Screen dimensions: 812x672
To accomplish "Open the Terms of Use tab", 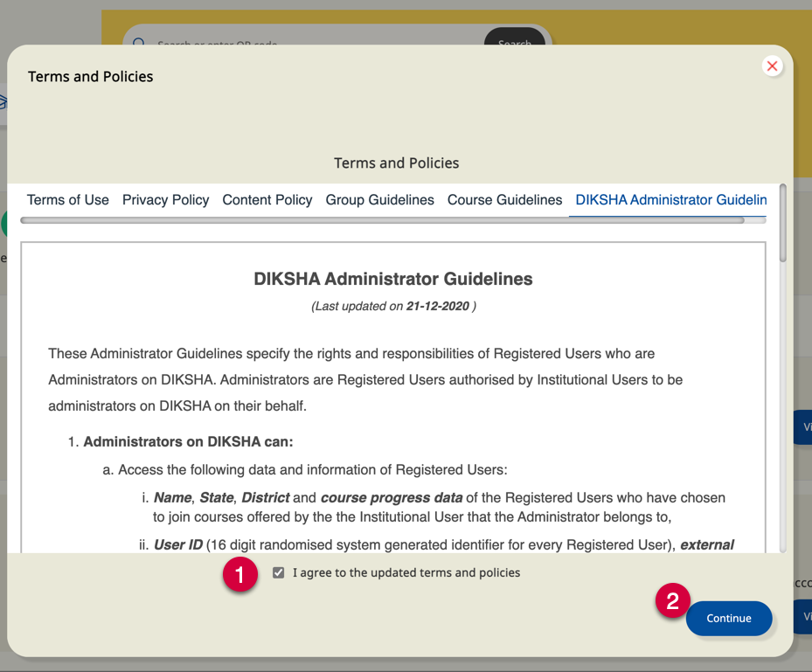I will click(68, 200).
